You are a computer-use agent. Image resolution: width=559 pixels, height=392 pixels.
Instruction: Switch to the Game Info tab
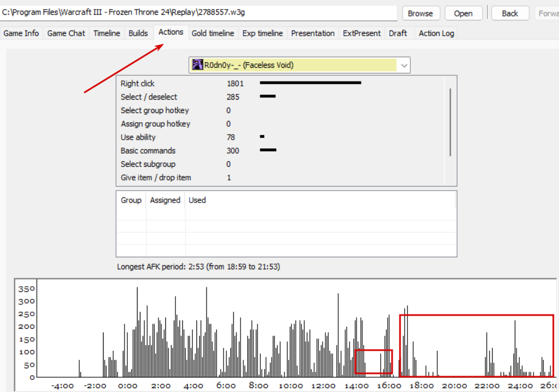coord(21,33)
